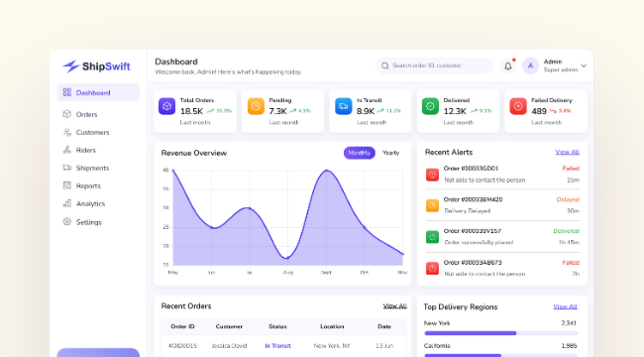Click the In Transit status of order Jessica David

click(x=277, y=345)
